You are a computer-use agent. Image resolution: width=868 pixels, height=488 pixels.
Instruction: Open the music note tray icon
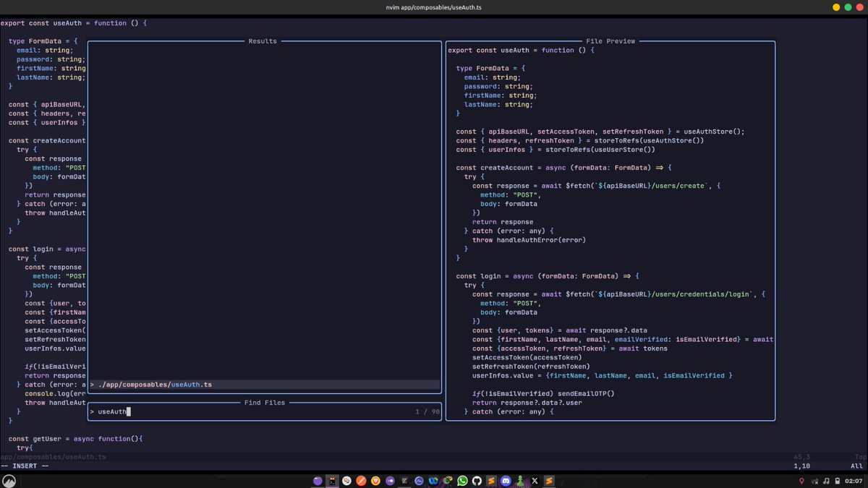coord(826,481)
